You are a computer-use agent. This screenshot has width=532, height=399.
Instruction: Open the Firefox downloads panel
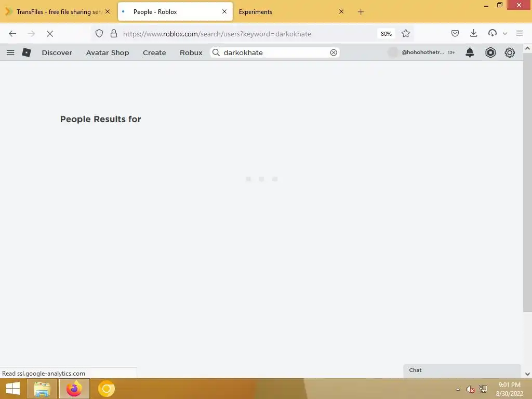tap(474, 33)
